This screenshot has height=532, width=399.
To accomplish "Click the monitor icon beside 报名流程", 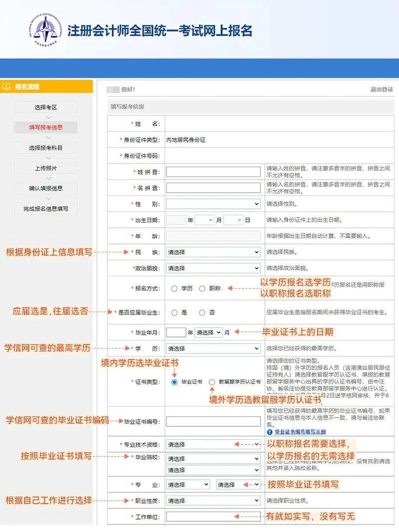I will click(x=6, y=87).
